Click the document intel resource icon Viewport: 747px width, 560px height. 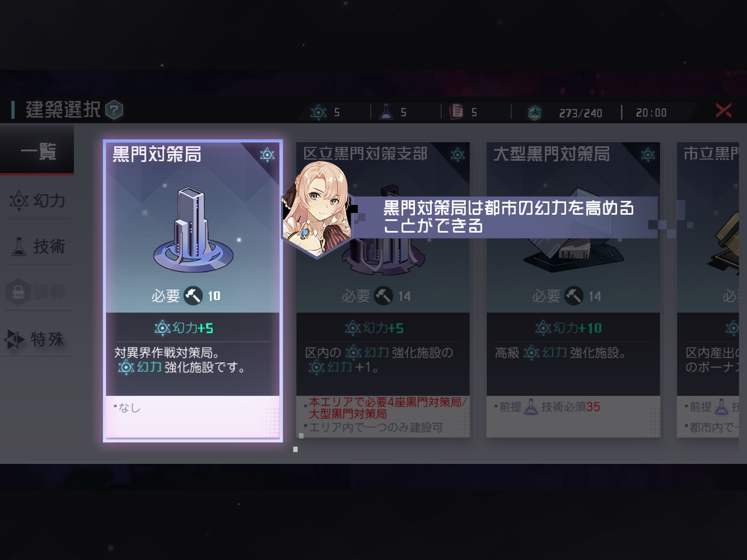(x=456, y=112)
